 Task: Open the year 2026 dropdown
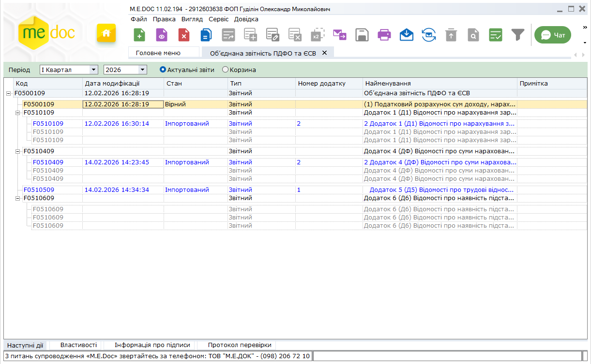(142, 70)
